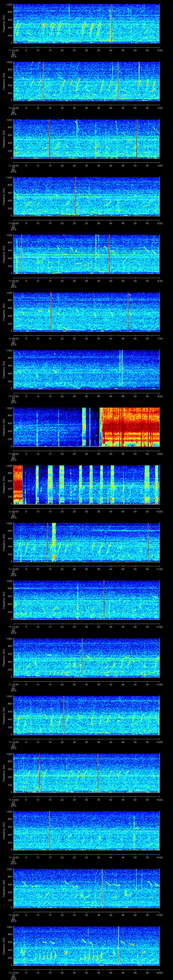The image size is (173, 980).
Task: Click the red spike near 15 s in 11:15:00 spectrogram
Action: click(x=50, y=831)
